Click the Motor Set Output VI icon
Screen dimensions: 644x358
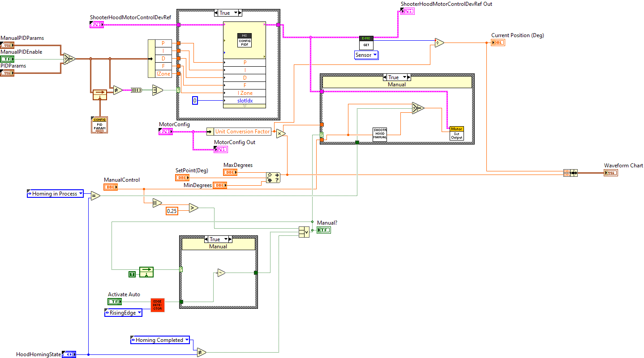(456, 133)
